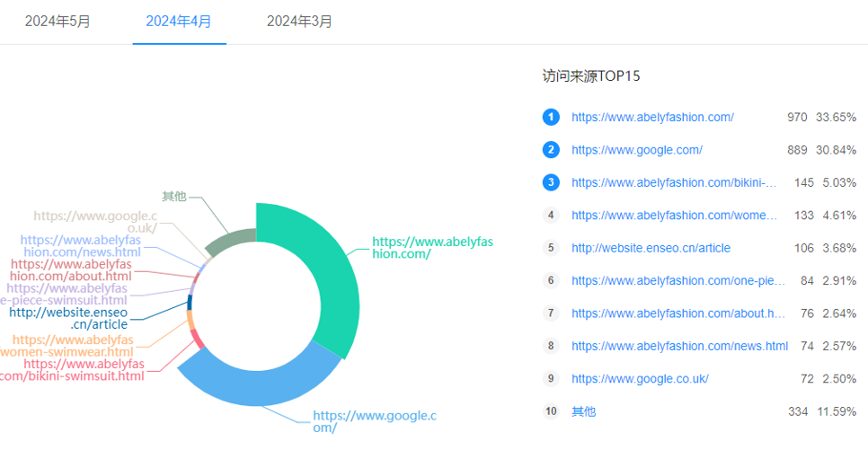Viewport: 868px width, 450px height.
Task: Open the abelyfashion.com homepage link in list
Action: coord(652,117)
